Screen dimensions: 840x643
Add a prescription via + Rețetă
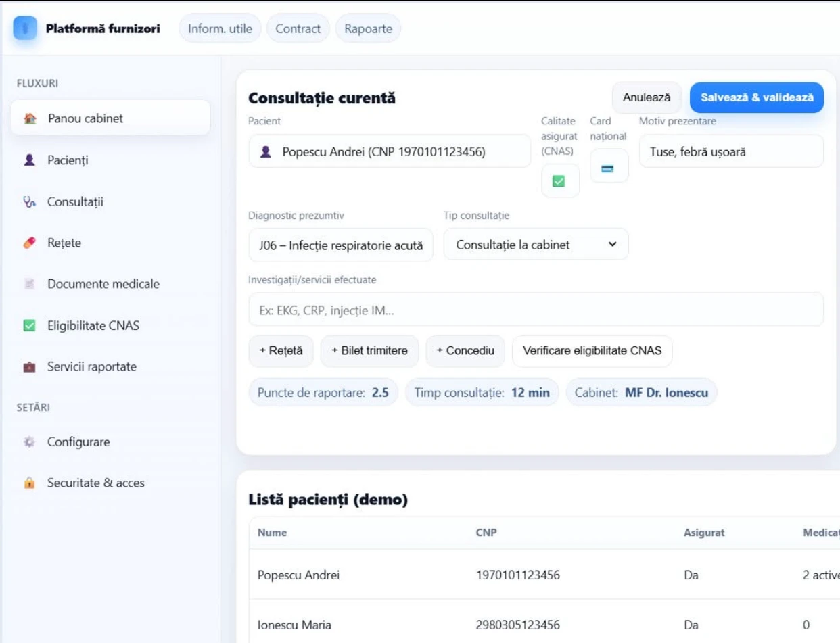coord(281,350)
